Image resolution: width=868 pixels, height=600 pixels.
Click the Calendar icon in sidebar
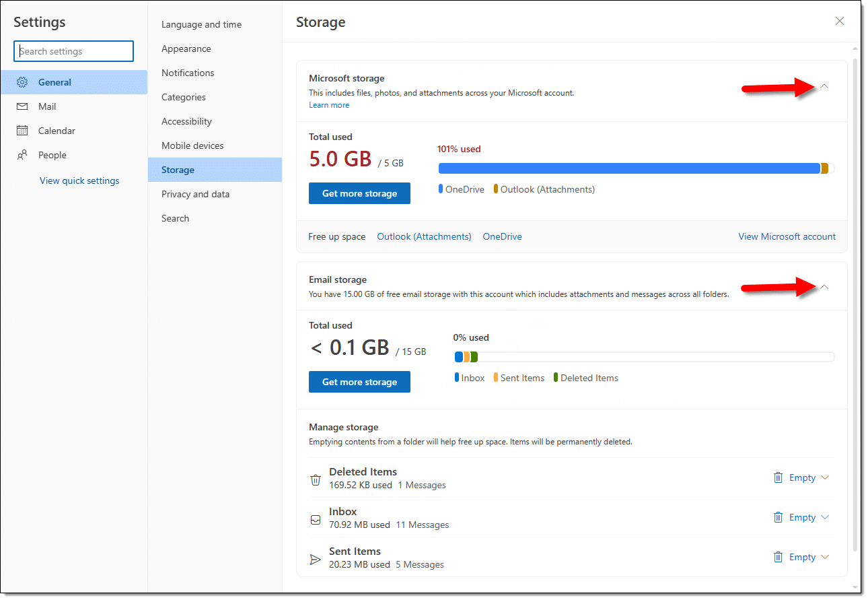coord(22,131)
